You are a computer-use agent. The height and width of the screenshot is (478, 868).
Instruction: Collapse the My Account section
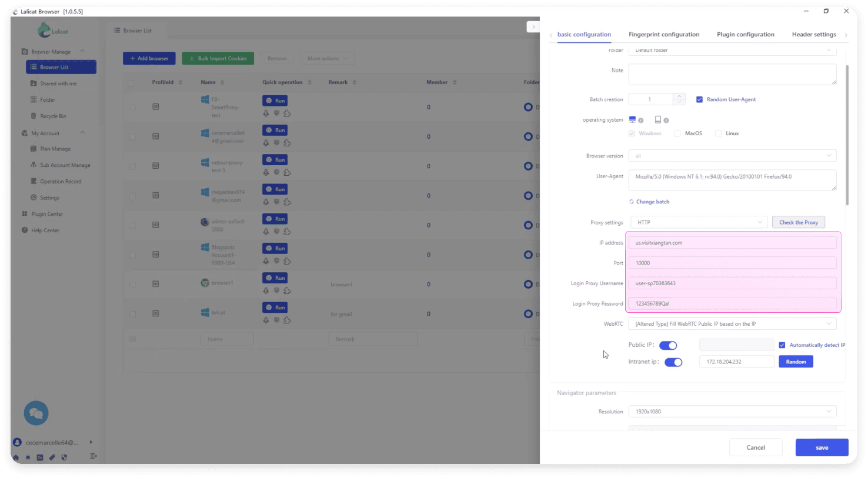pos(82,133)
